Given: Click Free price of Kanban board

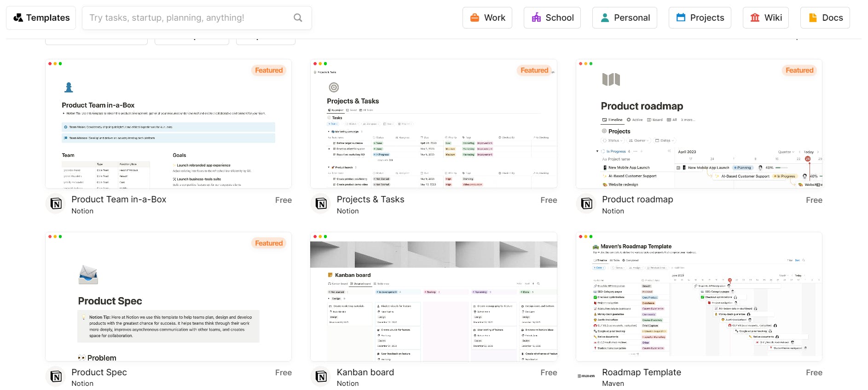Looking at the screenshot, I should (x=549, y=373).
